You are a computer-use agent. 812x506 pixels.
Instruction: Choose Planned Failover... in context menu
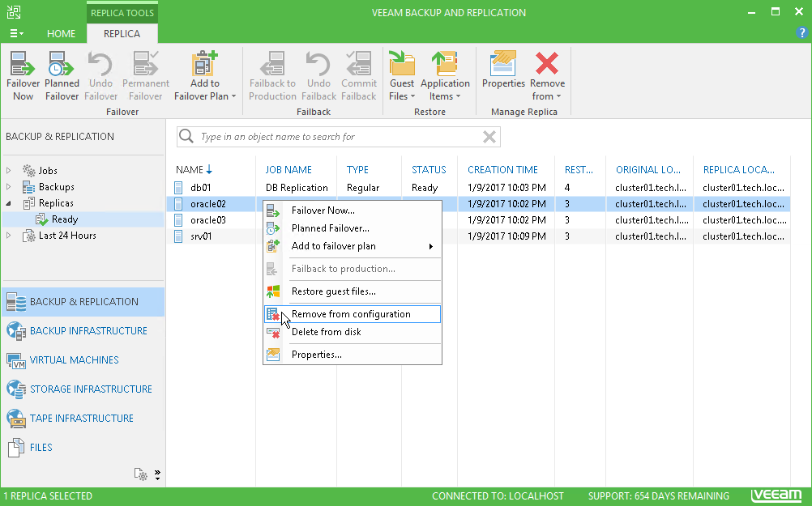pos(353,228)
